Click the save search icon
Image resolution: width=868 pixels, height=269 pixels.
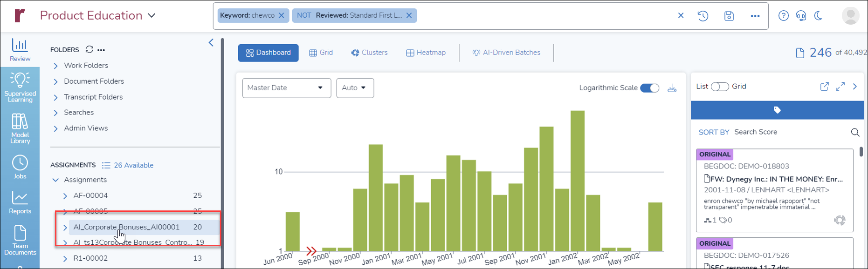729,16
